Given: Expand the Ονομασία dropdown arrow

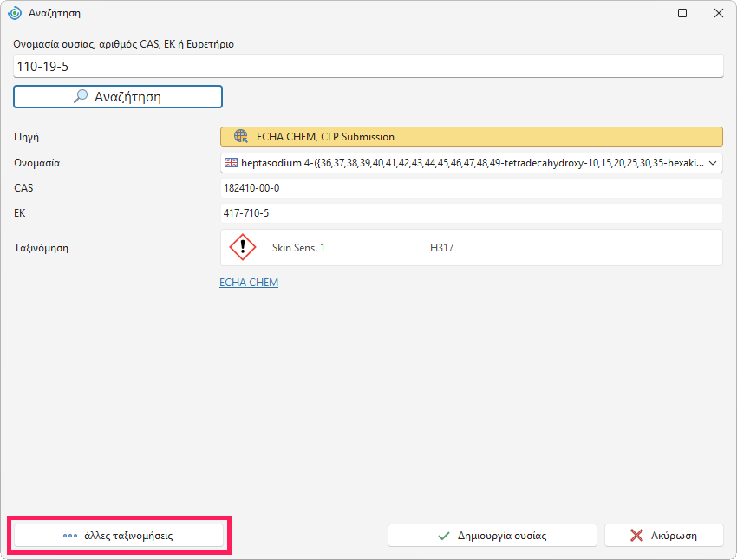Looking at the screenshot, I should click(x=713, y=163).
